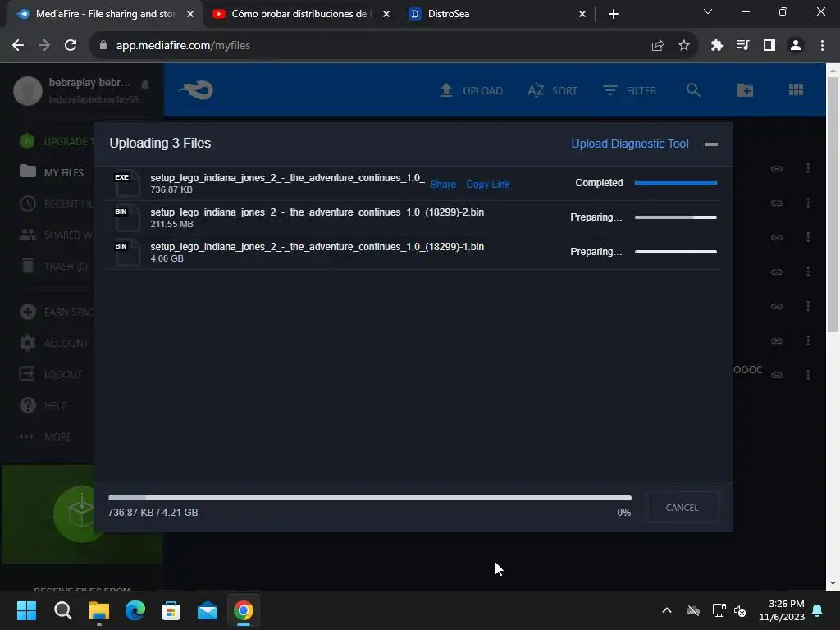Open the tab search chevron
Screen dimensions: 840x630
pos(708,11)
